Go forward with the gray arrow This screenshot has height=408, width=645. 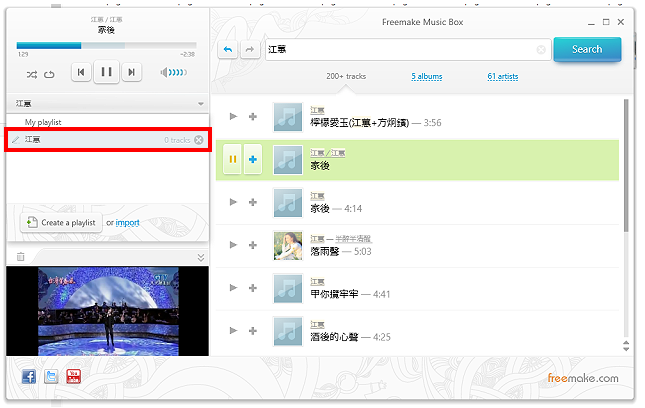[x=250, y=50]
